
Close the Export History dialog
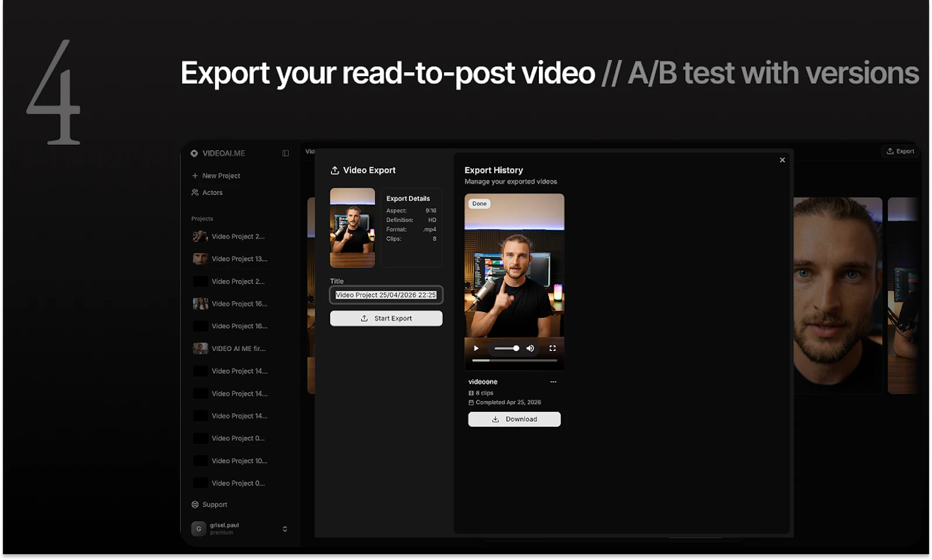pyautogui.click(x=782, y=160)
